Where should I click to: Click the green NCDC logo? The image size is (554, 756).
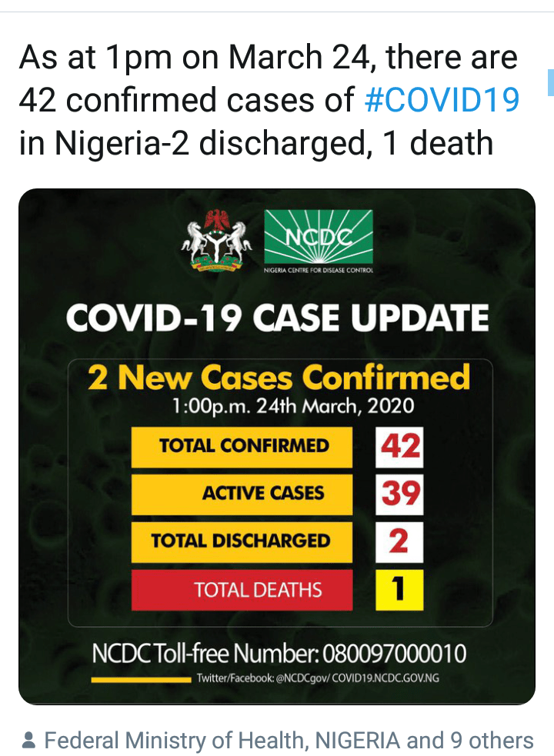(x=318, y=236)
